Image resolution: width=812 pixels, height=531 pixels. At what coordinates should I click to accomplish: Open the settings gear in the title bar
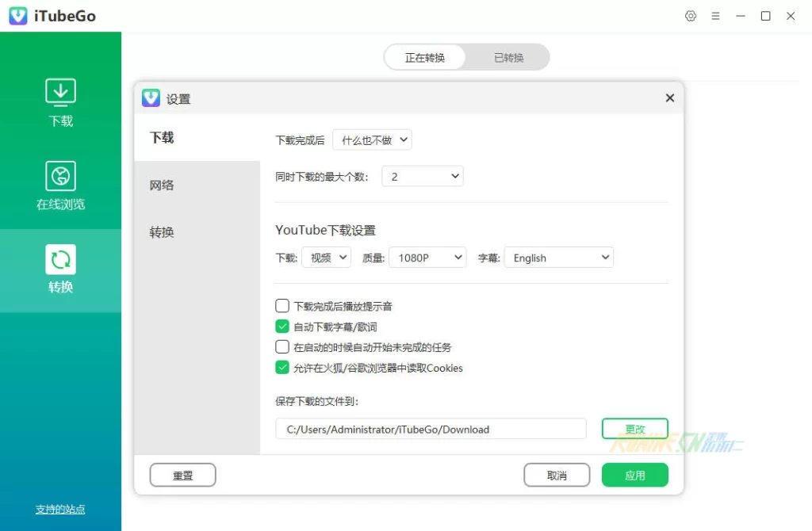[691, 16]
